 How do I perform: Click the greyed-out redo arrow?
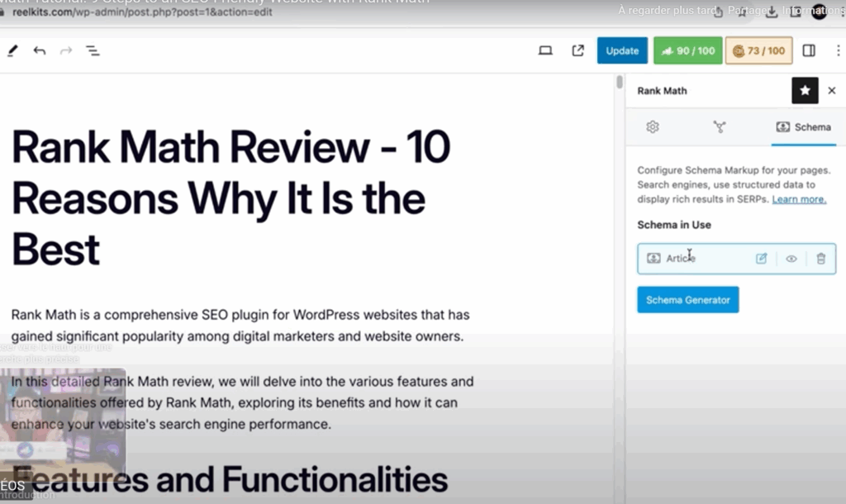(66, 50)
